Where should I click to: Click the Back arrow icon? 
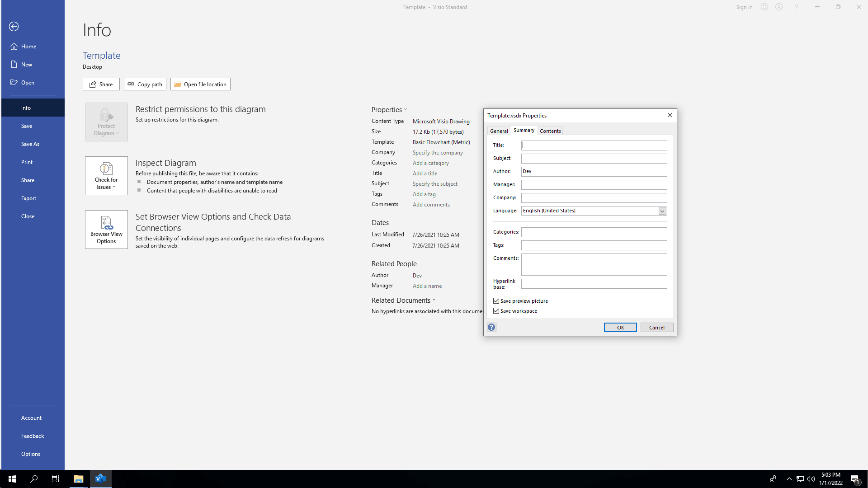[13, 26]
